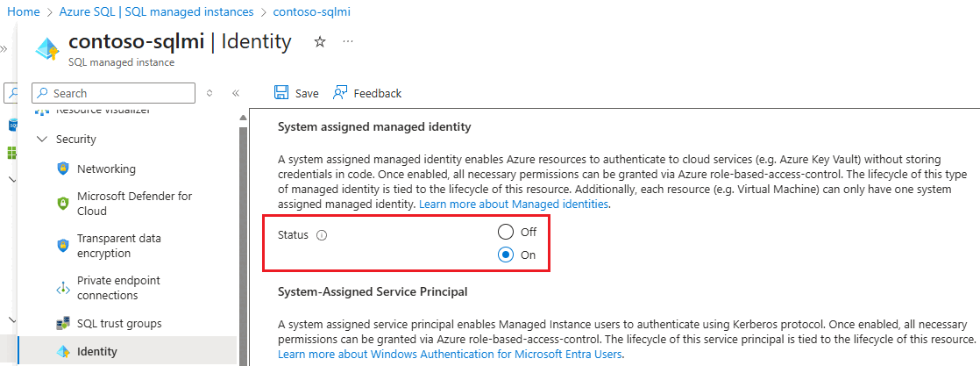Open Microsoft Defender for Cloud
This screenshot has height=366, width=980.
tap(134, 204)
